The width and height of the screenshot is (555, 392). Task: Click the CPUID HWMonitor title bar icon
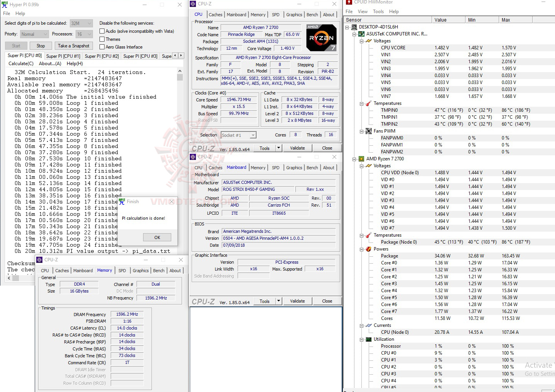click(x=349, y=2)
